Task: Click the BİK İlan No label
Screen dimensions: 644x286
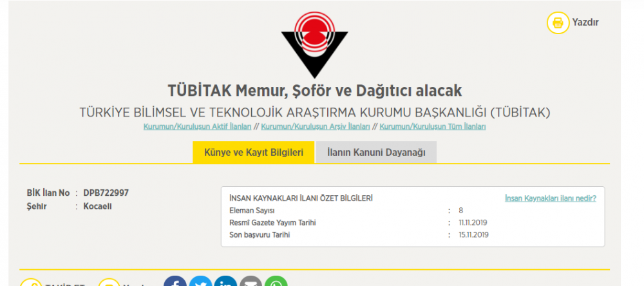Action: pyautogui.click(x=48, y=193)
